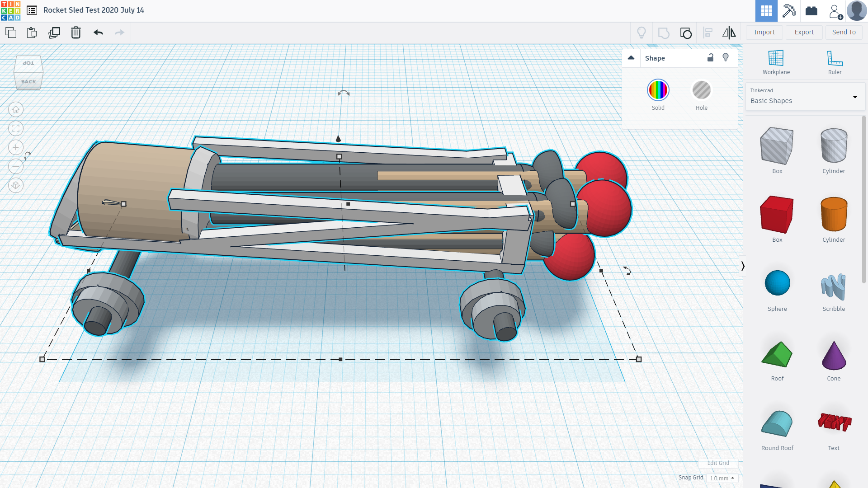Click the view cube BACK face
868x488 pixels.
[x=28, y=81]
